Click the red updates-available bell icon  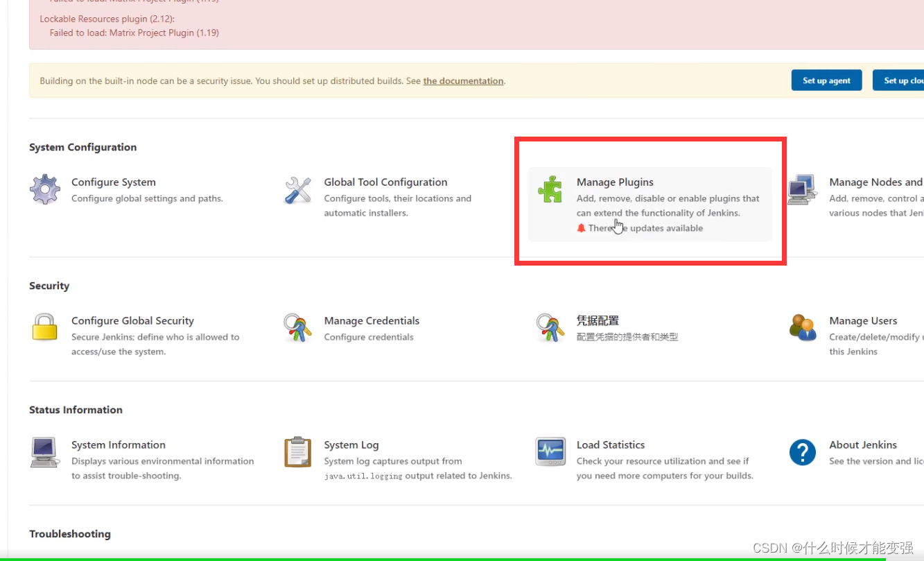coord(582,228)
